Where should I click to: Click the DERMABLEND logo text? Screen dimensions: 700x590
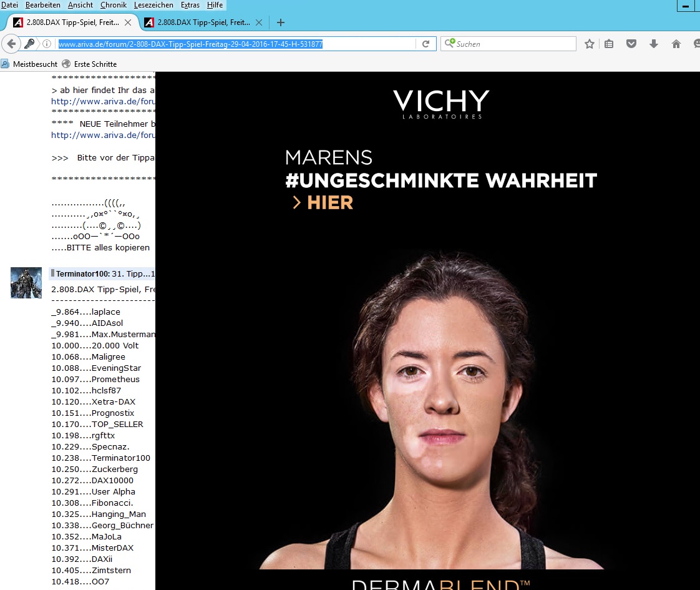[441, 584]
